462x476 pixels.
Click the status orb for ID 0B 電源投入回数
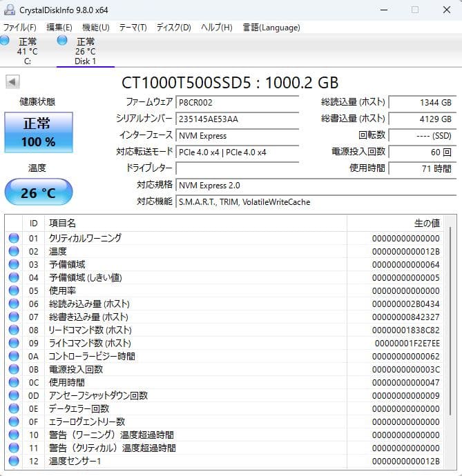click(14, 369)
